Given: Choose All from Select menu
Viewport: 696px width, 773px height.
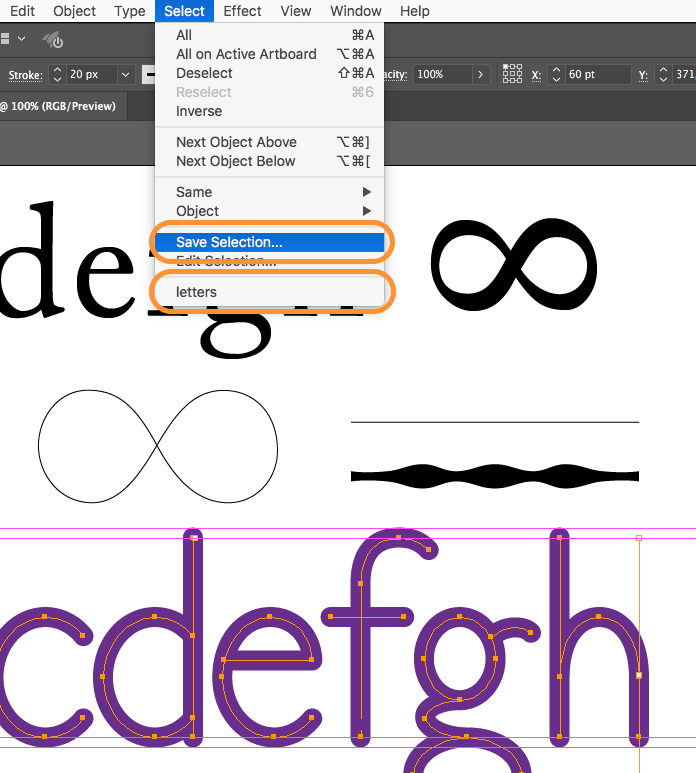Looking at the screenshot, I should [270, 35].
